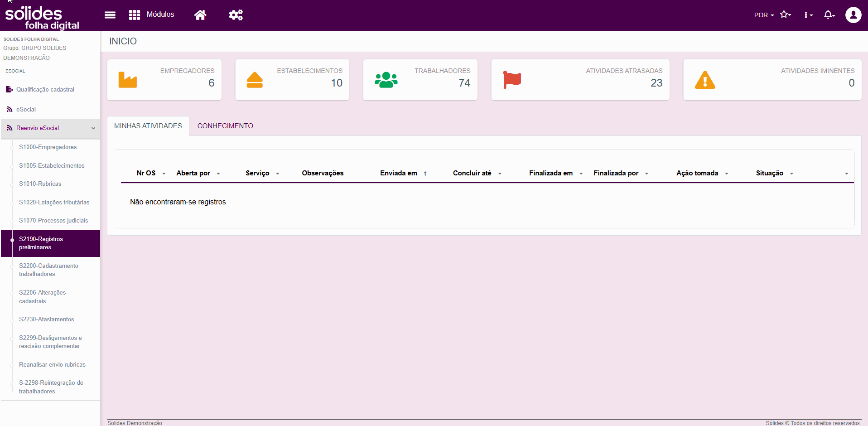Open Finalizada por column dropdown arrow

pos(647,174)
